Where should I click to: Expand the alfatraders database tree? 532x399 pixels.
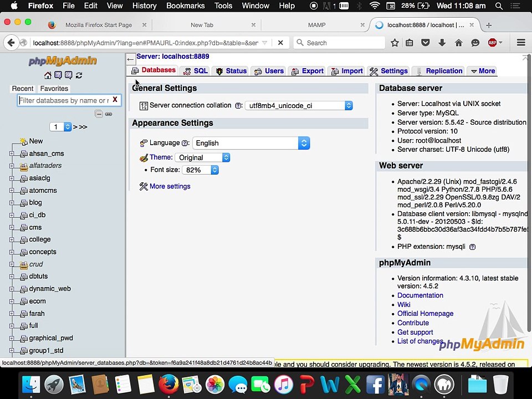point(12,166)
